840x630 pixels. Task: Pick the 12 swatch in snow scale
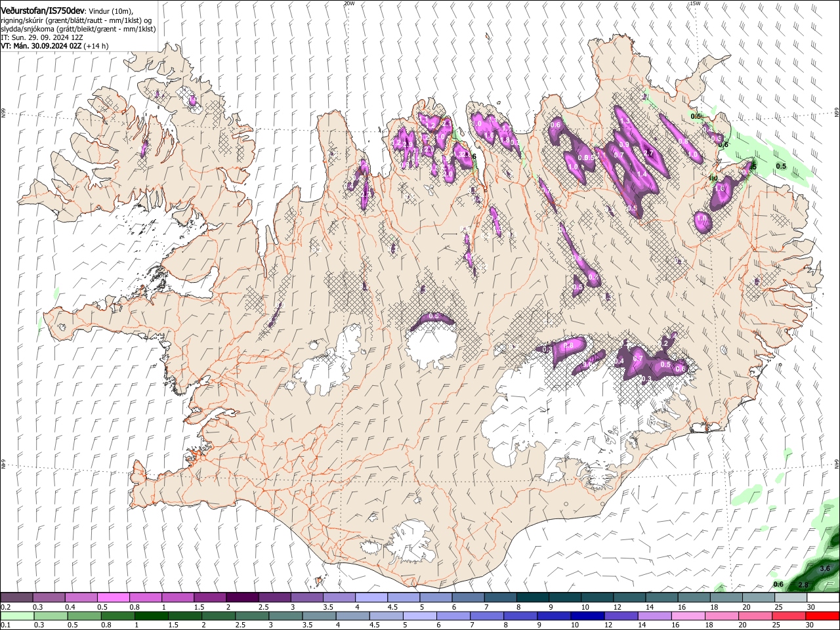pyautogui.click(x=629, y=597)
